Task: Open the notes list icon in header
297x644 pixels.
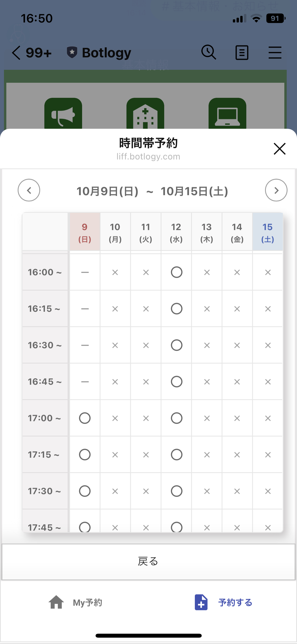Action: click(242, 53)
